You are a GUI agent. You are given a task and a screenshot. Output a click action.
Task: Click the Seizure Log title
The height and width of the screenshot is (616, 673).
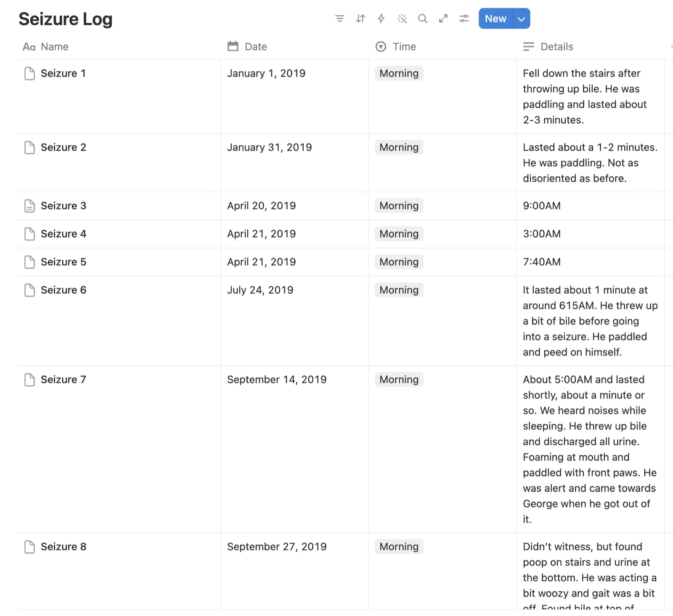coord(66,19)
